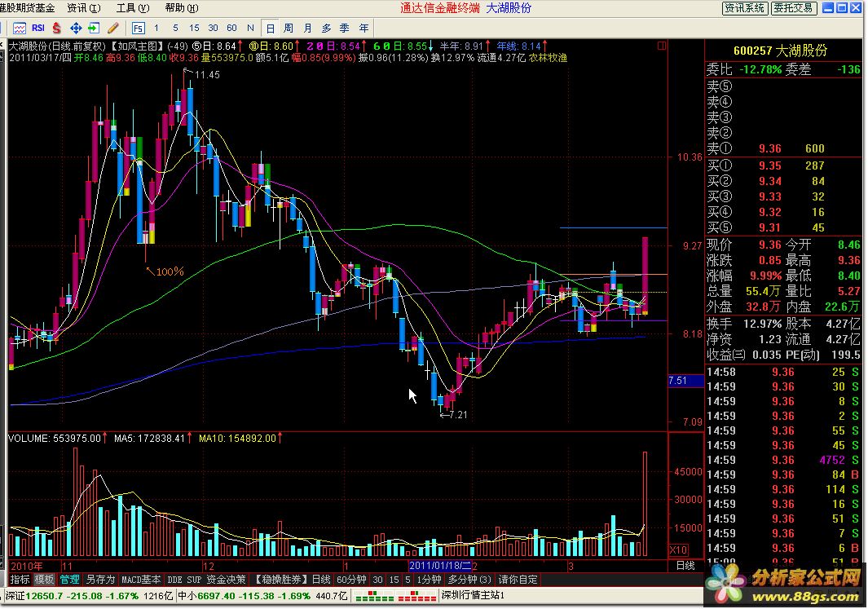Switch to 1-minute period
The height and width of the screenshot is (609, 868).
point(156,28)
